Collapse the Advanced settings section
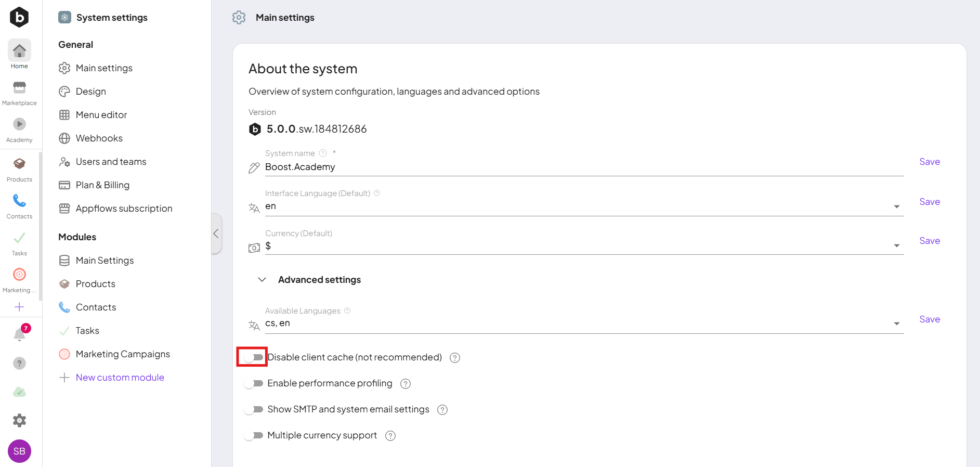 point(262,280)
